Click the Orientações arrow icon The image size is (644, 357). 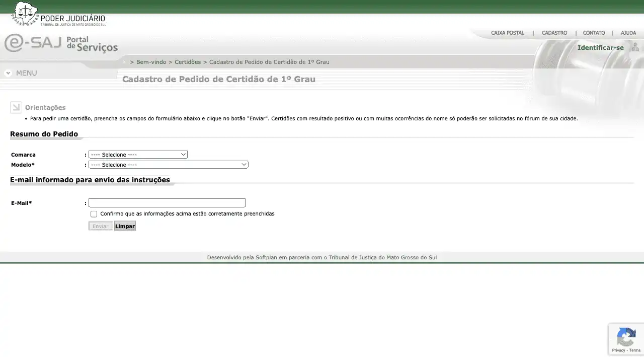(x=16, y=107)
